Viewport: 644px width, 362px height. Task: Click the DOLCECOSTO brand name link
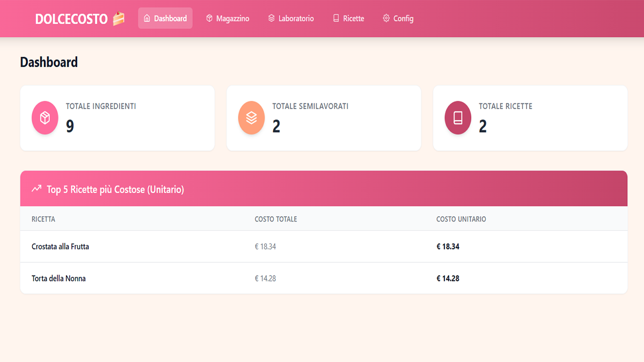pos(71,19)
